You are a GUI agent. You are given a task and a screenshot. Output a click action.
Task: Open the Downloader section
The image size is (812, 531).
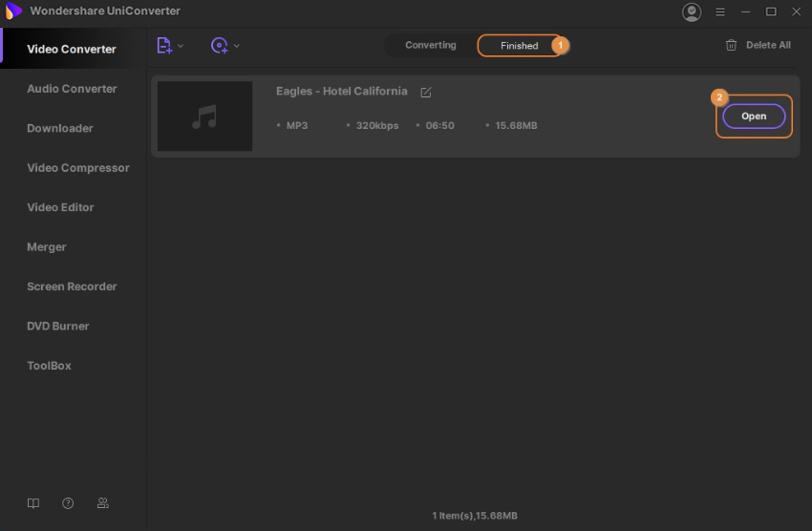60,128
